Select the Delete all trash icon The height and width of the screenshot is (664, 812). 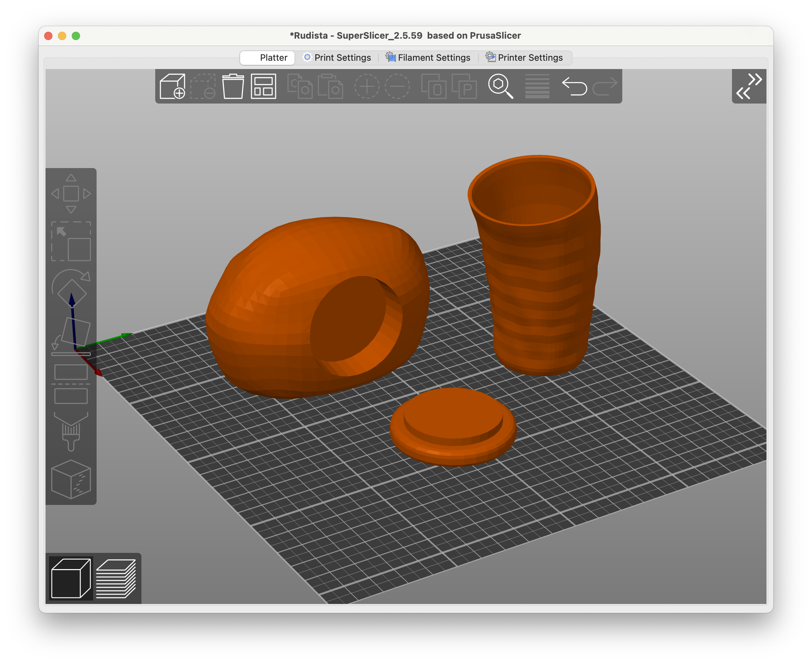coord(233,86)
